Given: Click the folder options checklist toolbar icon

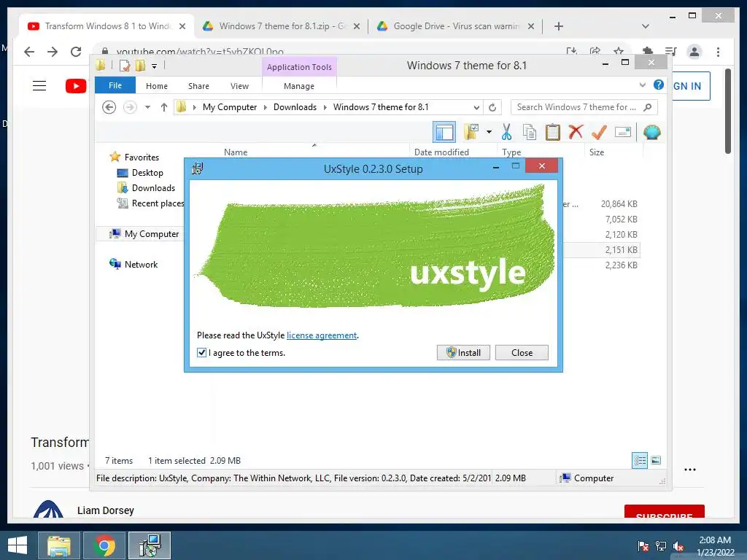Looking at the screenshot, I should [x=472, y=132].
